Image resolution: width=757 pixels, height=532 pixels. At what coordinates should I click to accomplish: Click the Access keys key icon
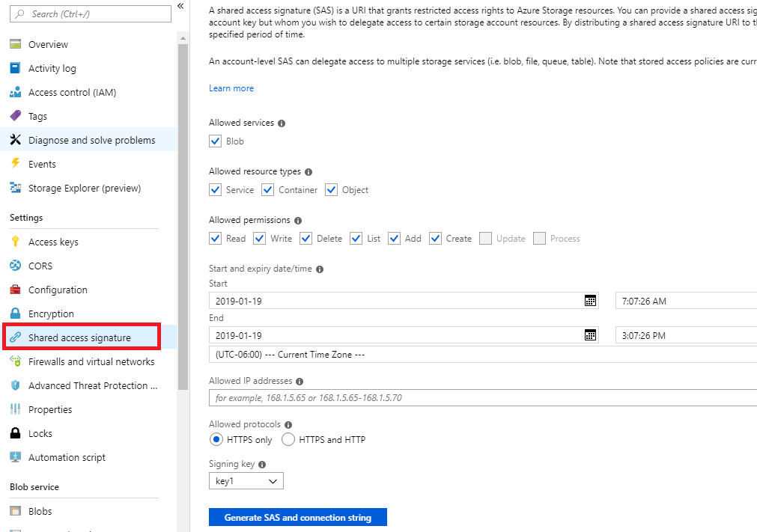pos(16,242)
